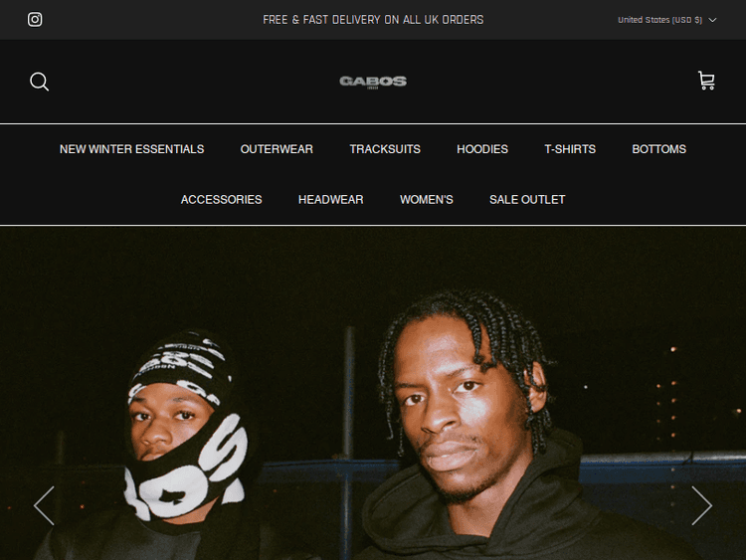Go to previous slide with left arrow

(x=44, y=505)
